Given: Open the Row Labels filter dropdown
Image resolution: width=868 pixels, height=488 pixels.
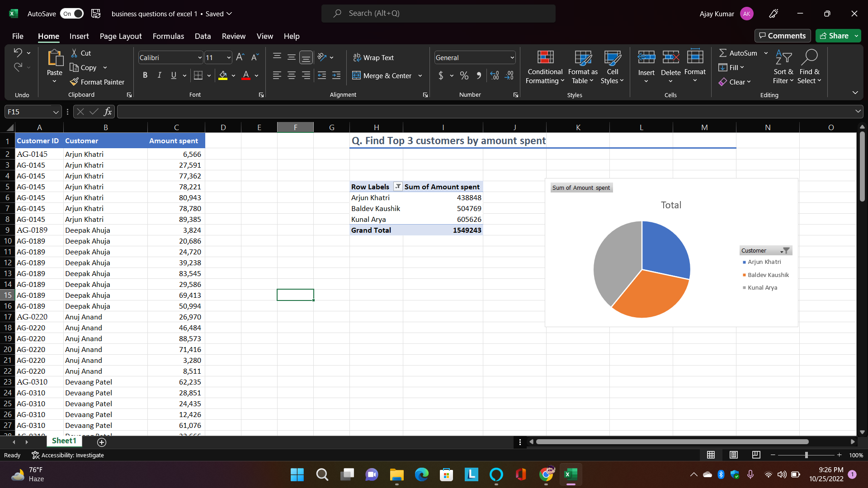Looking at the screenshot, I should point(397,186).
